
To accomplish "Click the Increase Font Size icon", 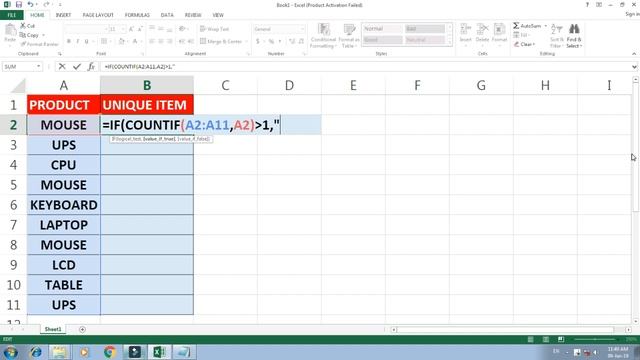I will [131, 29].
